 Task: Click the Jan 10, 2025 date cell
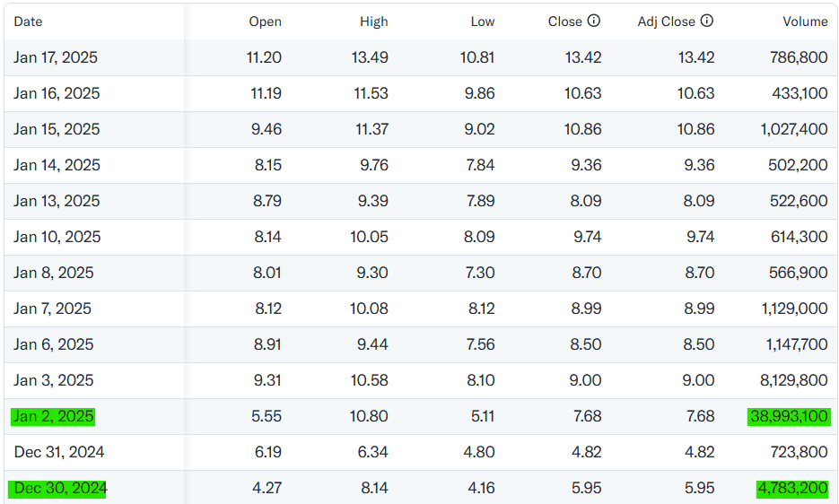[57, 237]
